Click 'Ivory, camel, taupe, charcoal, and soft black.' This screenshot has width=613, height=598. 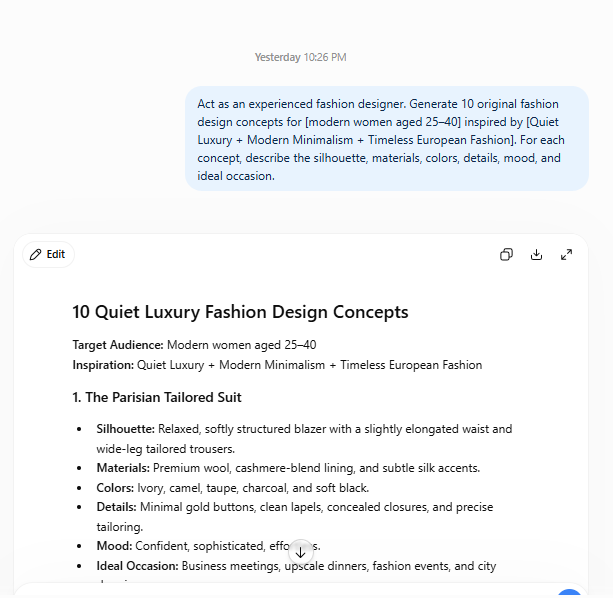pos(253,488)
